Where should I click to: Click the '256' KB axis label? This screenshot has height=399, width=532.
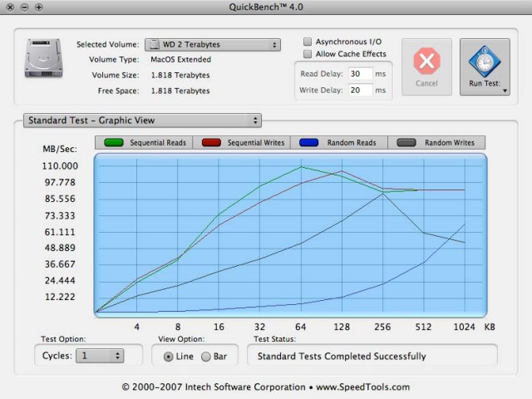pos(382,327)
